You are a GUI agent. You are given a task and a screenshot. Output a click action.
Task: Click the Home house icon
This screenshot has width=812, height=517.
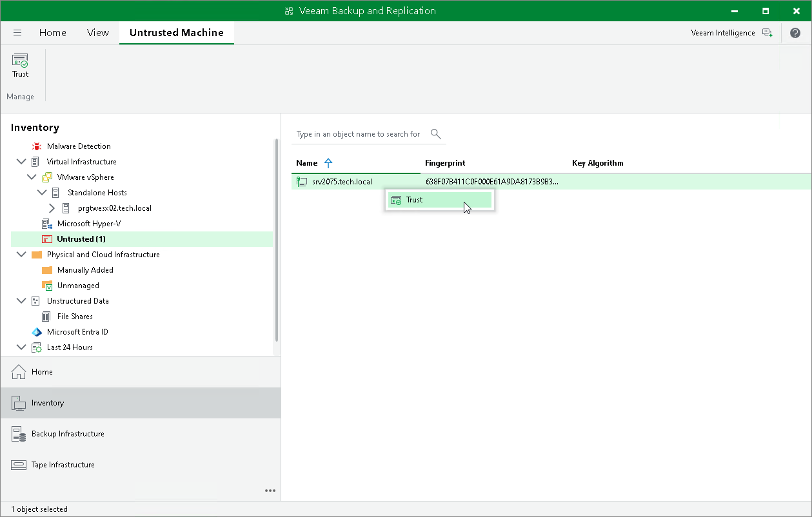19,372
